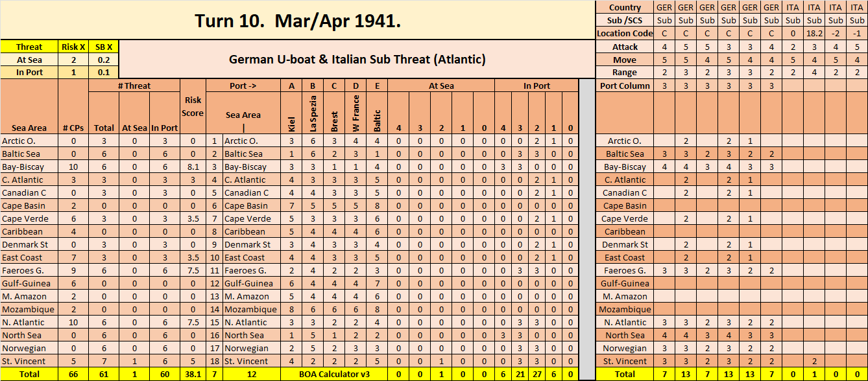Click the "Attack" row label
Screen dimensions: 868x381
click(x=625, y=47)
